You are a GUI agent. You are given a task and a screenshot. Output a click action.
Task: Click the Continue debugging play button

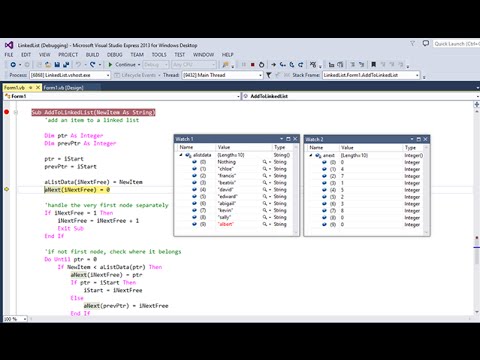click(110, 64)
